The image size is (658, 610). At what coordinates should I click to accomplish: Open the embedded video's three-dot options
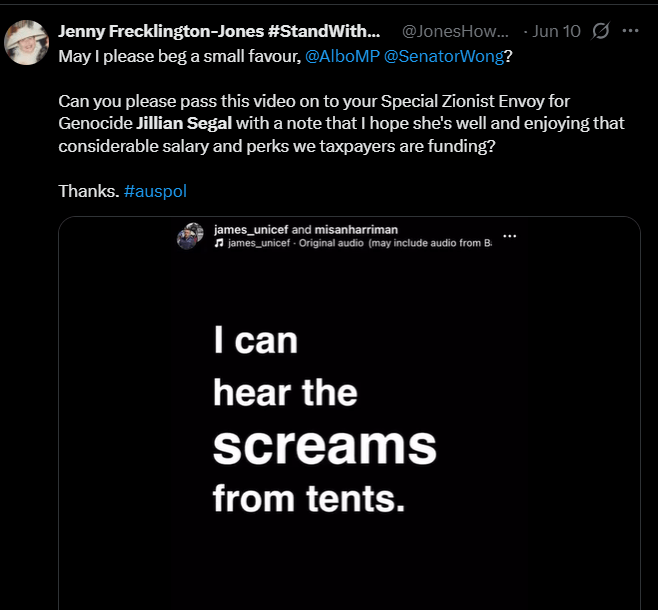click(x=510, y=236)
